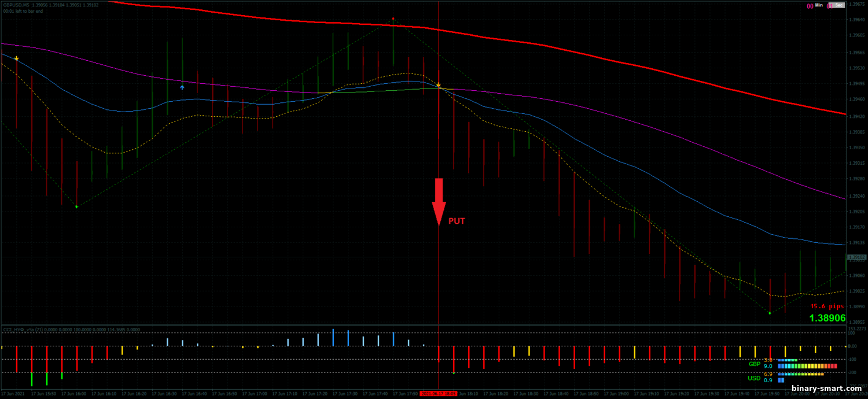Click the yellow down-arrow signal at far left
Screen dimensions: 868x399
click(x=17, y=58)
